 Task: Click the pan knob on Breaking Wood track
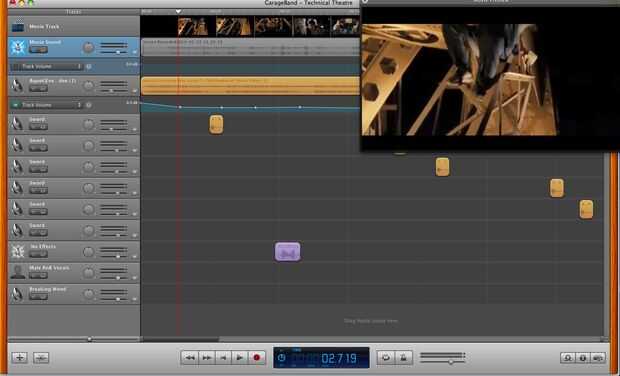(x=89, y=294)
